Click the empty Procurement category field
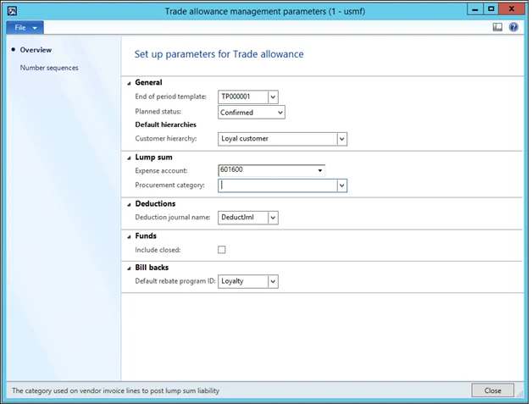 pyautogui.click(x=278, y=185)
